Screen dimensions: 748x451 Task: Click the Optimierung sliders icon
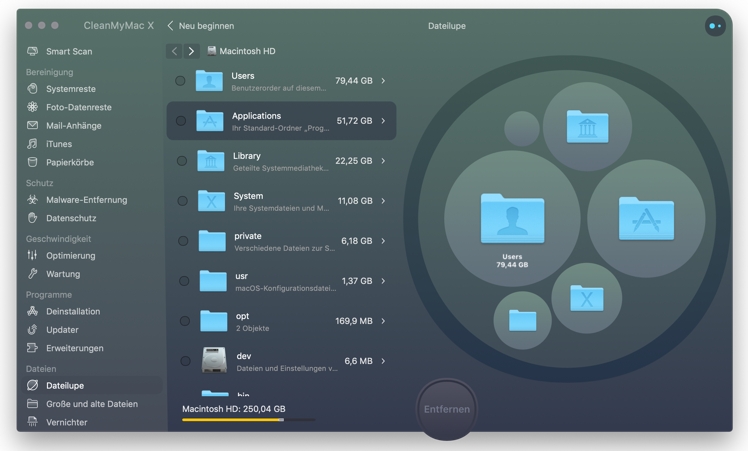[33, 256]
